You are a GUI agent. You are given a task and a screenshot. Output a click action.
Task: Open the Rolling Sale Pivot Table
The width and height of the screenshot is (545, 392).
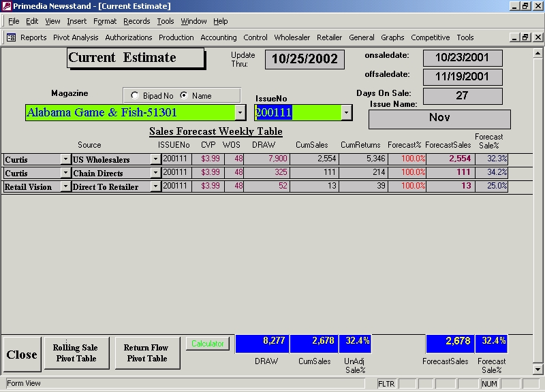click(75, 353)
